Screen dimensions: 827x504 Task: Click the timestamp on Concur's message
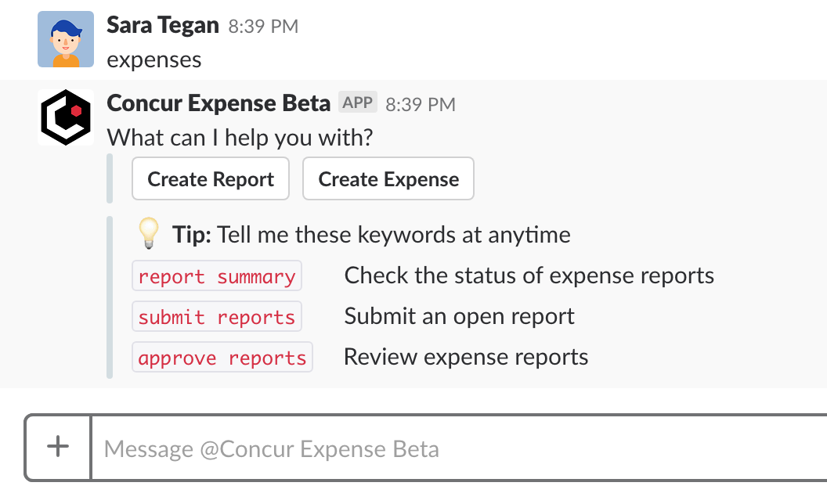[x=421, y=104]
